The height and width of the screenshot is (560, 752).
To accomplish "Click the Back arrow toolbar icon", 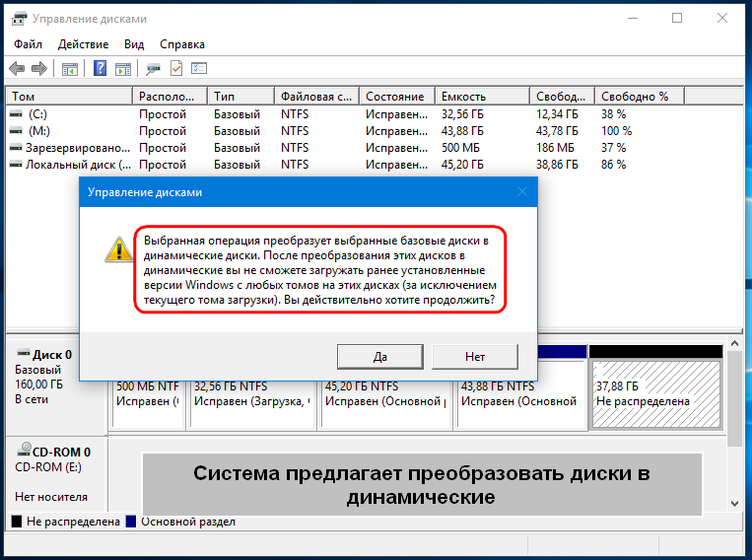I will [17, 69].
